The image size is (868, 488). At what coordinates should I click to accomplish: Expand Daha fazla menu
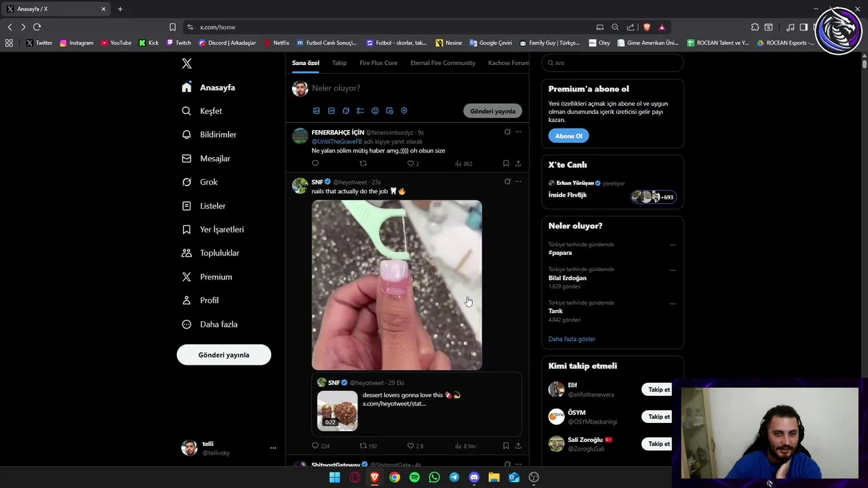[x=210, y=324]
